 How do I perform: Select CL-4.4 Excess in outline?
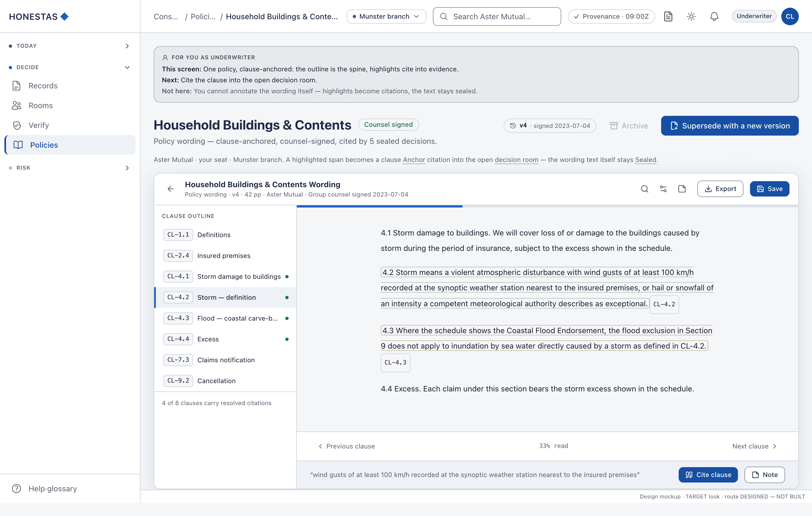click(x=225, y=339)
